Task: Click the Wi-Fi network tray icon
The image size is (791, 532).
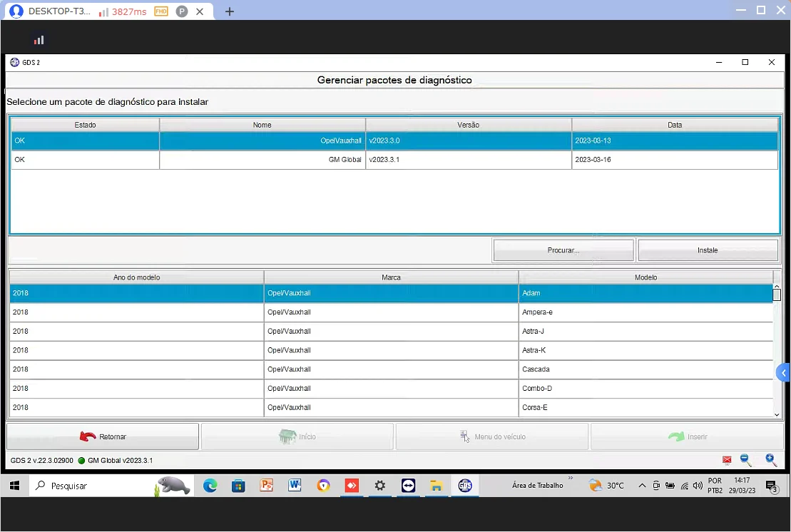Action: pos(685,486)
